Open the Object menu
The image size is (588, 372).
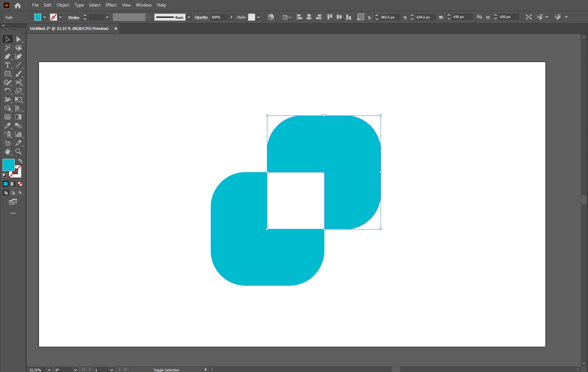pos(63,5)
